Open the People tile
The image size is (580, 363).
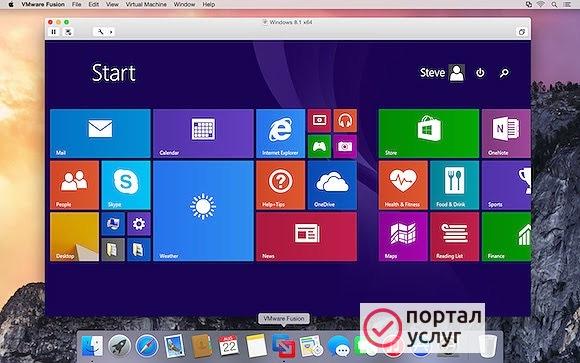pyautogui.click(x=74, y=185)
